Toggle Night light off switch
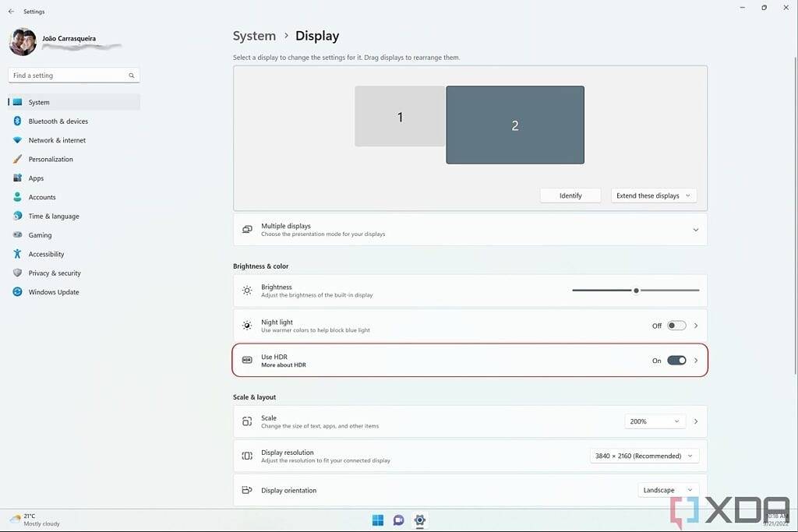Image resolution: width=798 pixels, height=532 pixels. (676, 325)
